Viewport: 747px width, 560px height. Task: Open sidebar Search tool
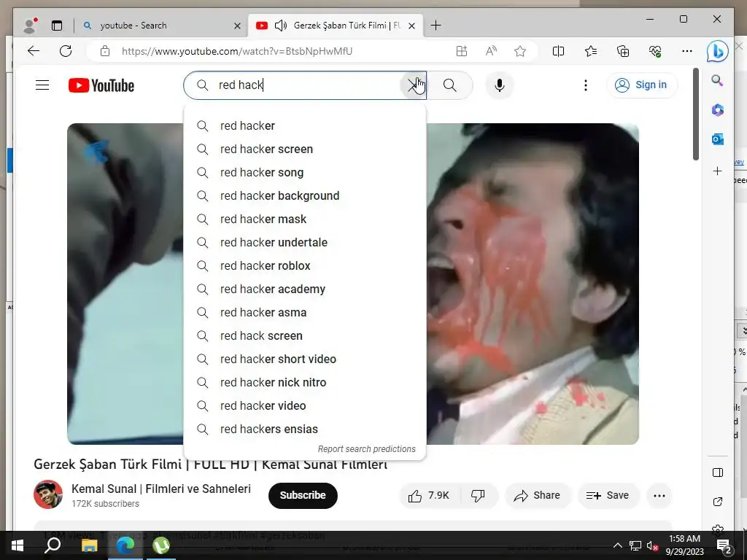pyautogui.click(x=718, y=80)
